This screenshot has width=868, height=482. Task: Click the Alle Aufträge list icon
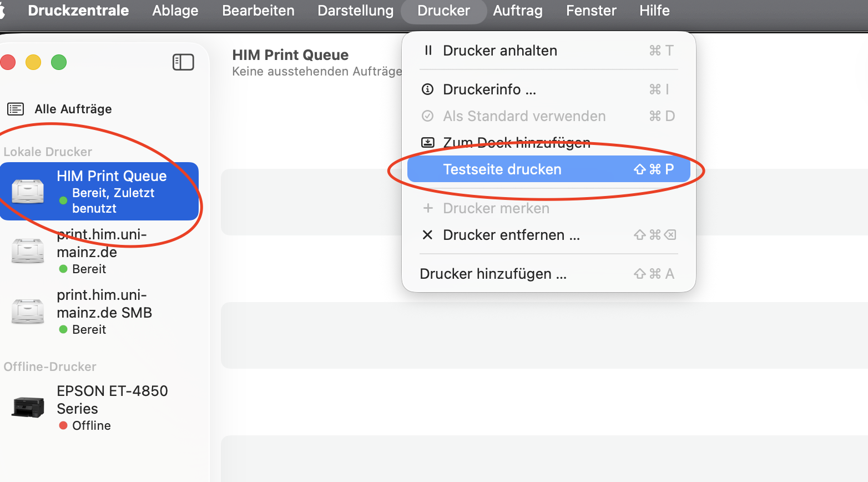tap(16, 109)
